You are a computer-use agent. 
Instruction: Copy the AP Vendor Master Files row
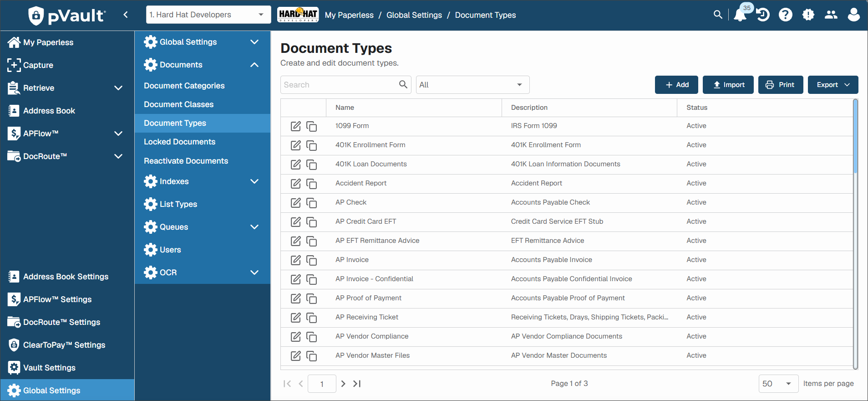click(312, 356)
